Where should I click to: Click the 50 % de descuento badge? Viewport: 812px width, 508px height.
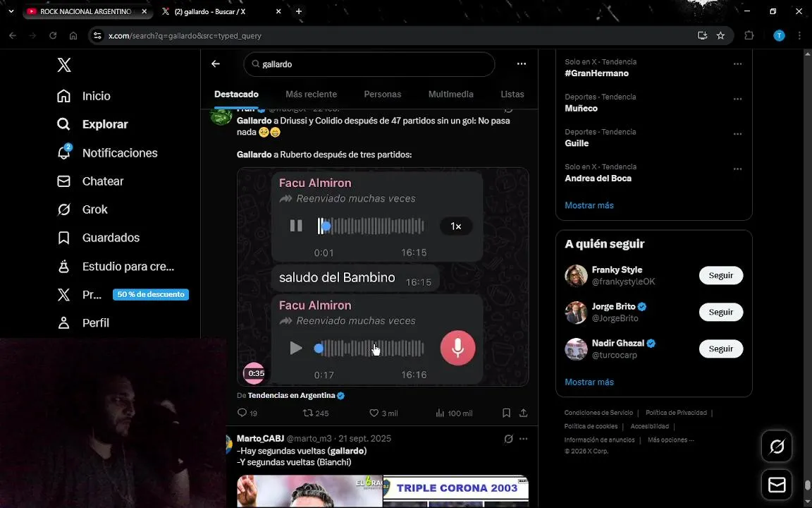point(151,294)
